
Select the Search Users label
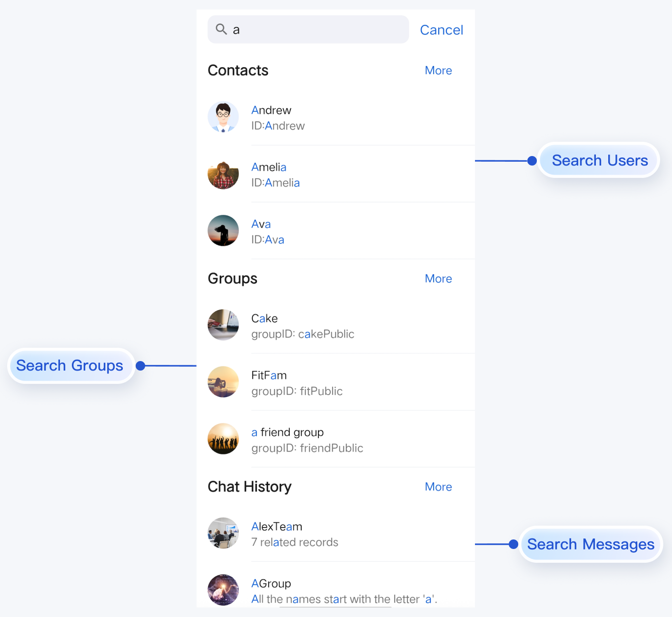[599, 160]
